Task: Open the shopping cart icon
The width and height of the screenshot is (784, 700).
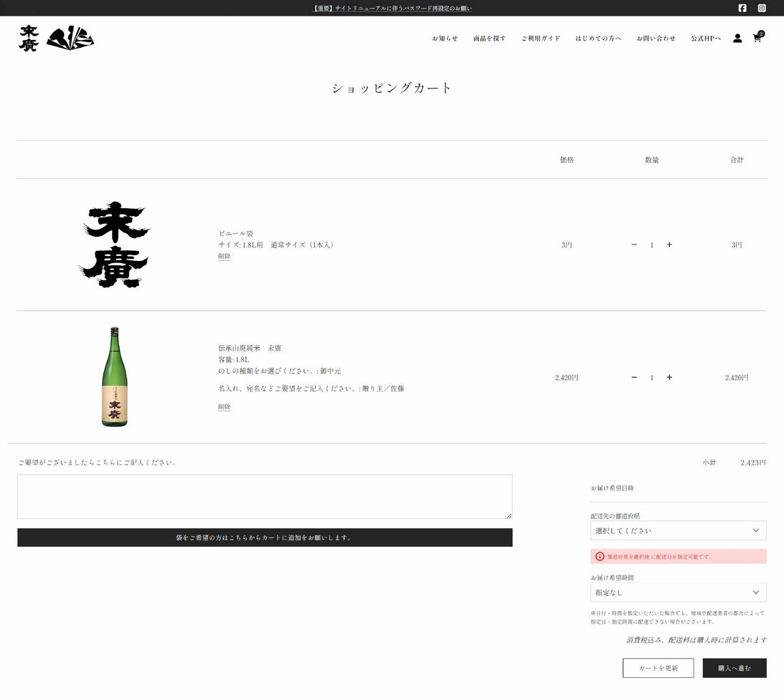Action: coord(757,38)
